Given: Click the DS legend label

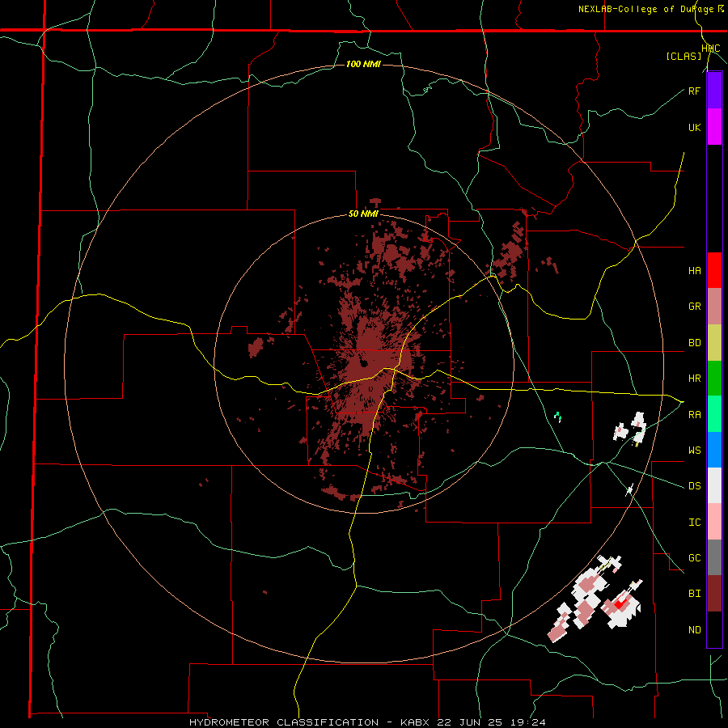Looking at the screenshot, I should click(x=694, y=486).
